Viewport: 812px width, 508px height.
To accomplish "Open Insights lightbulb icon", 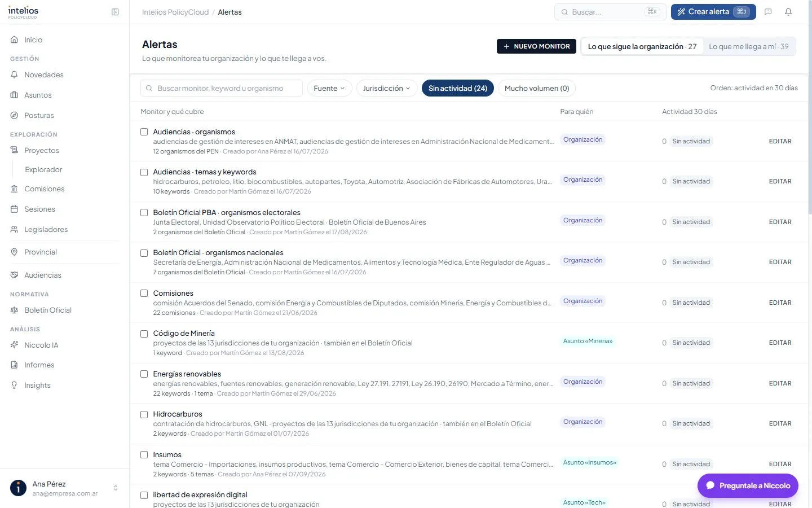I will click(x=15, y=386).
